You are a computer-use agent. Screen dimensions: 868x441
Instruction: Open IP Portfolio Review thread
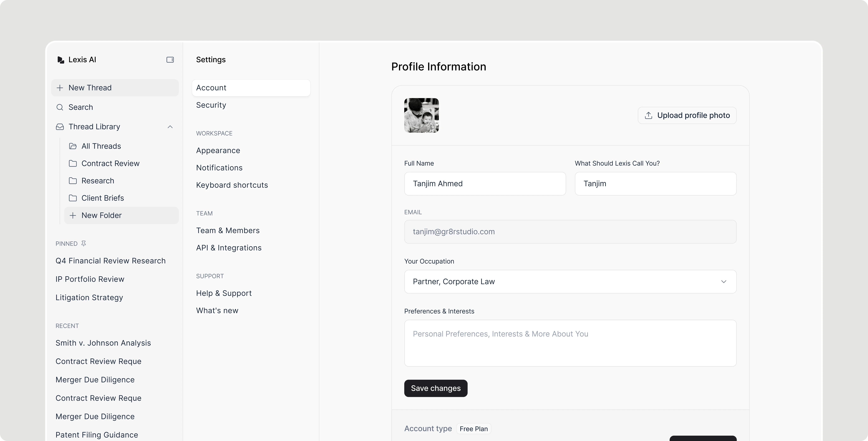[x=90, y=279]
